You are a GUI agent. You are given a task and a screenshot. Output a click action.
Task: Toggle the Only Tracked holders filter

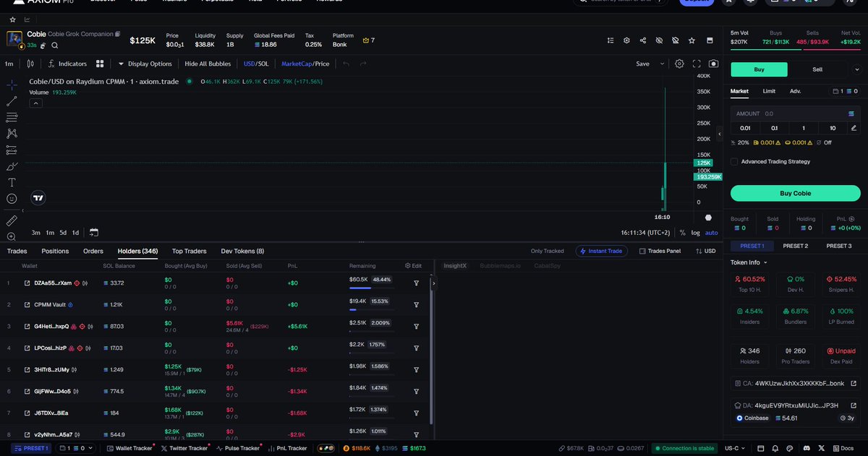point(547,251)
